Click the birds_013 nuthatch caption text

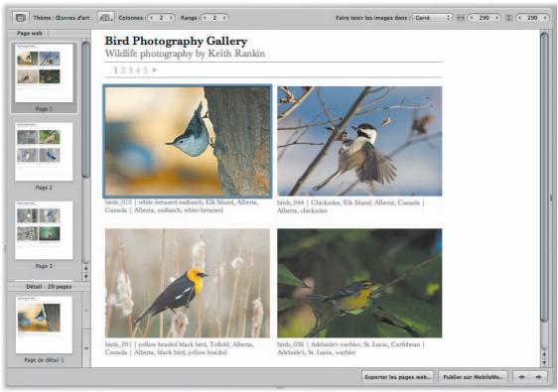pos(182,206)
